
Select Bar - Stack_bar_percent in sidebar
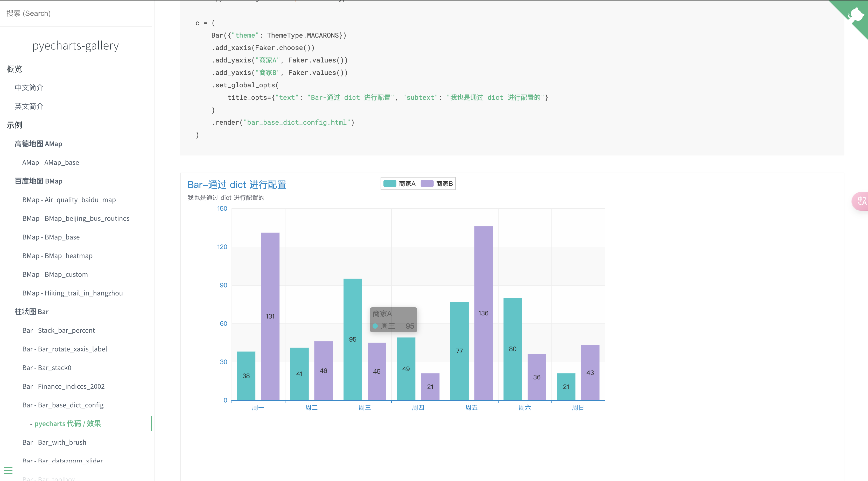[x=59, y=330]
